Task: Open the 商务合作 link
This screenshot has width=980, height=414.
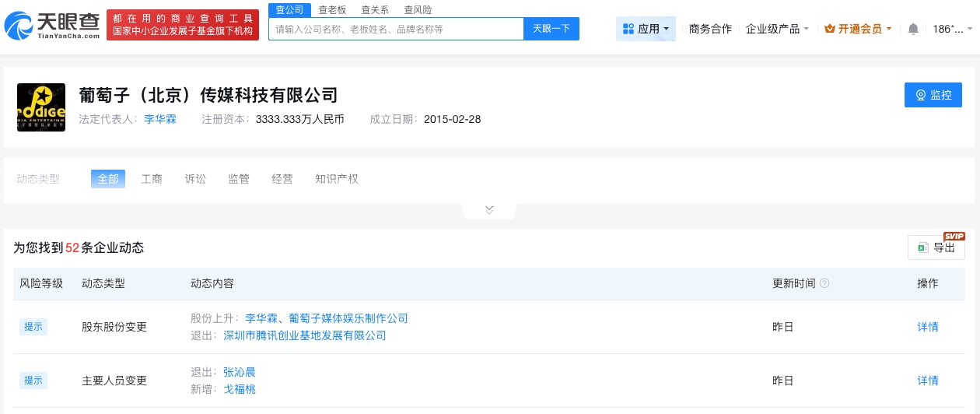Action: 710,29
